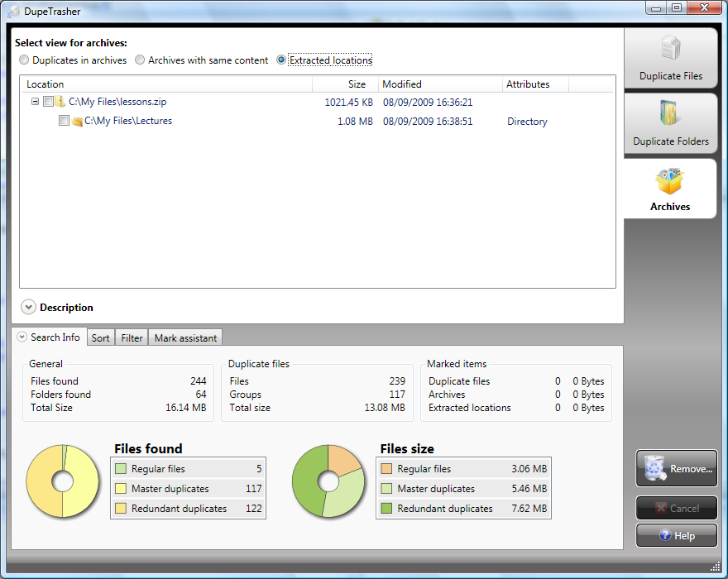The width and height of the screenshot is (728, 579).
Task: Click the question mark icon on Help
Action: point(665,535)
